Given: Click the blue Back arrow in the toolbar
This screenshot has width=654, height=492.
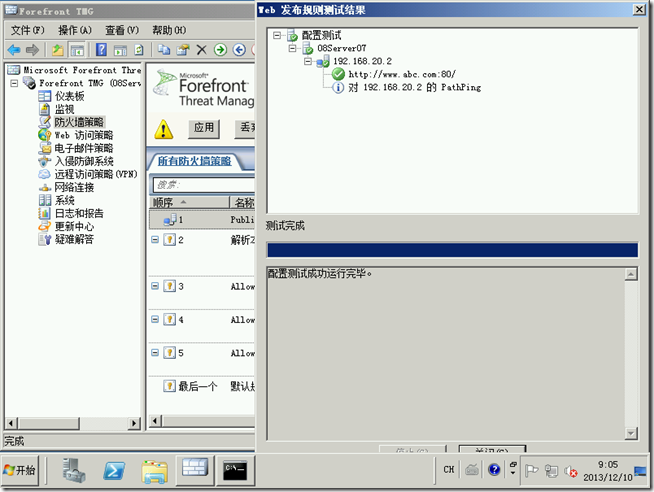Looking at the screenshot, I should pyautogui.click(x=14, y=50).
